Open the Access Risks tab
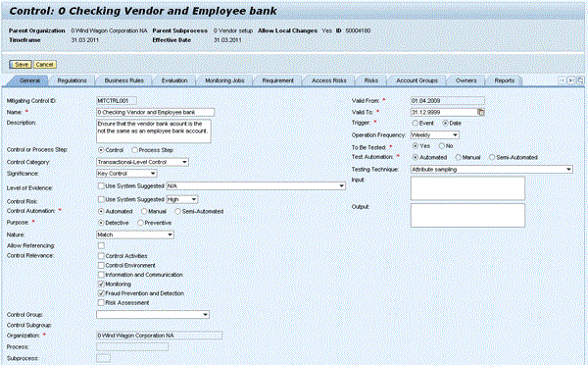 (329, 80)
